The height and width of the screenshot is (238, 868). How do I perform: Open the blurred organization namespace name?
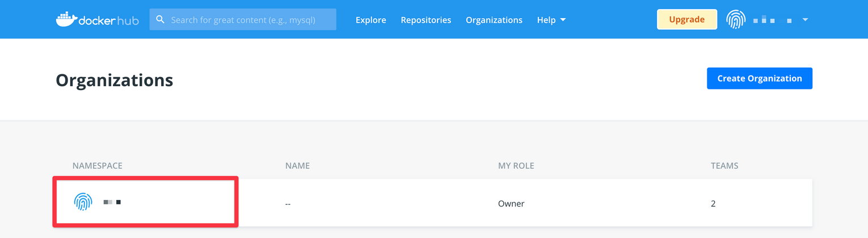[x=112, y=202]
